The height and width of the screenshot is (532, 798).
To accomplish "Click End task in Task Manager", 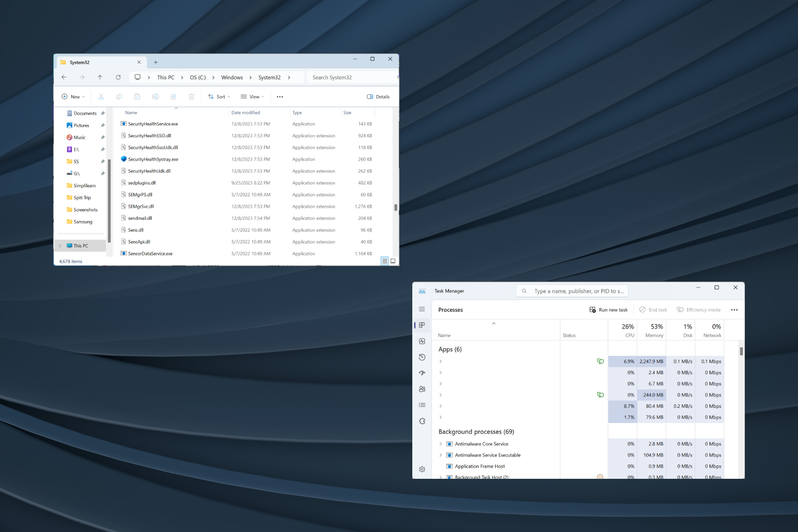I will (x=653, y=310).
